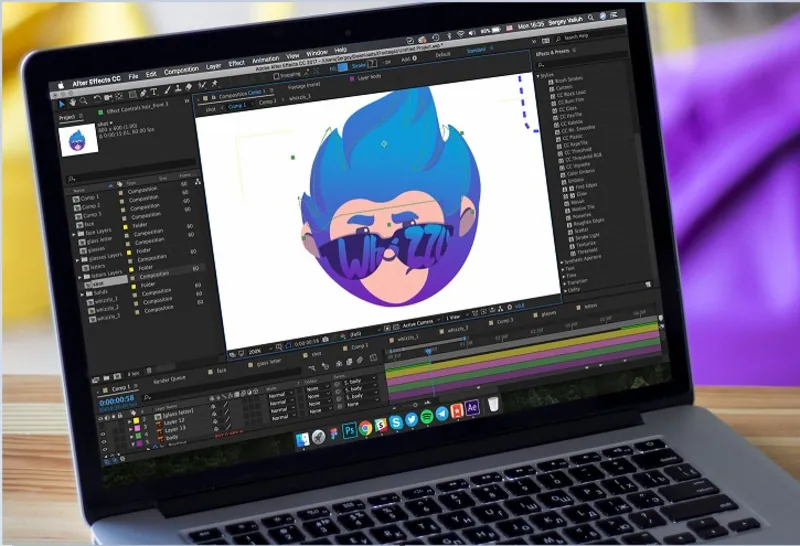
Task: Open Finder from the Dock
Action: (303, 439)
